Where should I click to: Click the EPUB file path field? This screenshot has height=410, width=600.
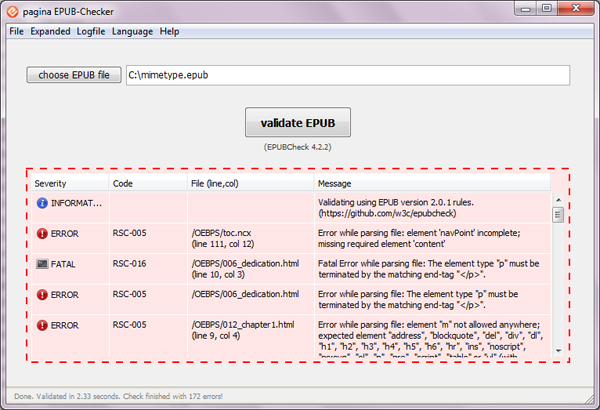click(x=348, y=75)
